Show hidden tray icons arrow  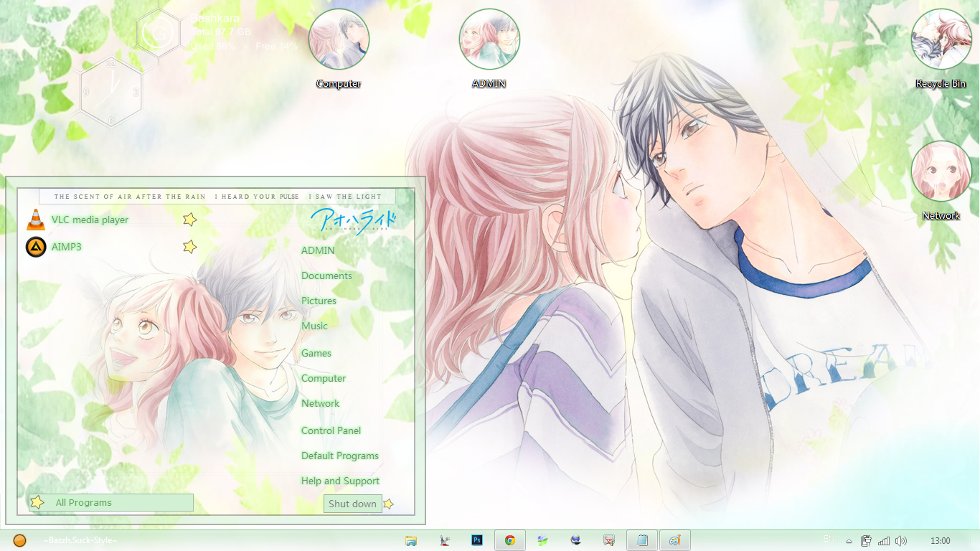coord(849,541)
